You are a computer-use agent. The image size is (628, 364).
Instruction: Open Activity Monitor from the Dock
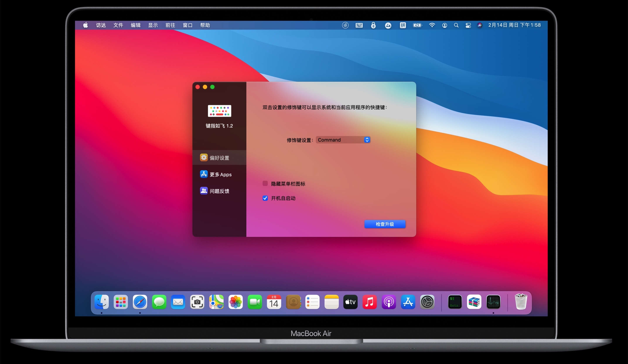pyautogui.click(x=493, y=302)
